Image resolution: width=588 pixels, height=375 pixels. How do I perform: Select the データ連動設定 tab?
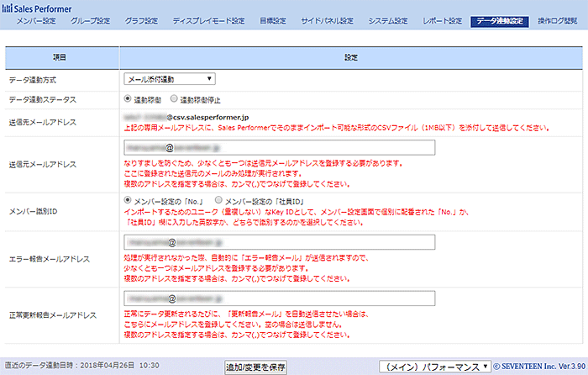point(500,21)
